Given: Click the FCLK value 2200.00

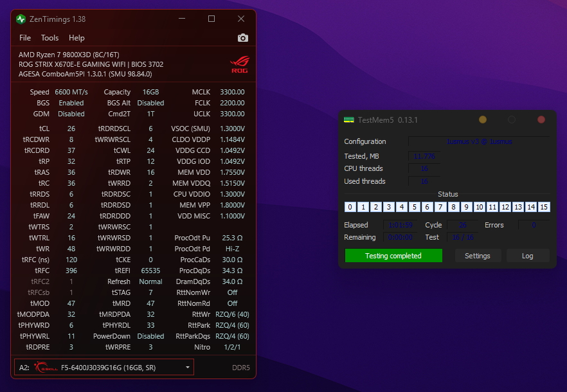Looking at the screenshot, I should (x=232, y=103).
